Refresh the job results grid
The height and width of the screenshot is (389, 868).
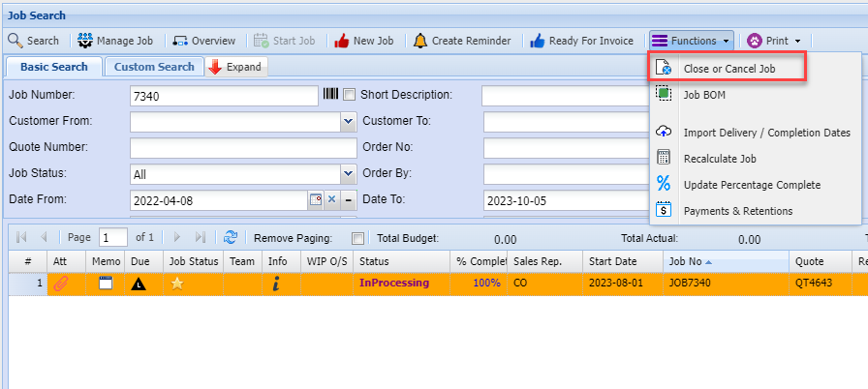tap(231, 237)
